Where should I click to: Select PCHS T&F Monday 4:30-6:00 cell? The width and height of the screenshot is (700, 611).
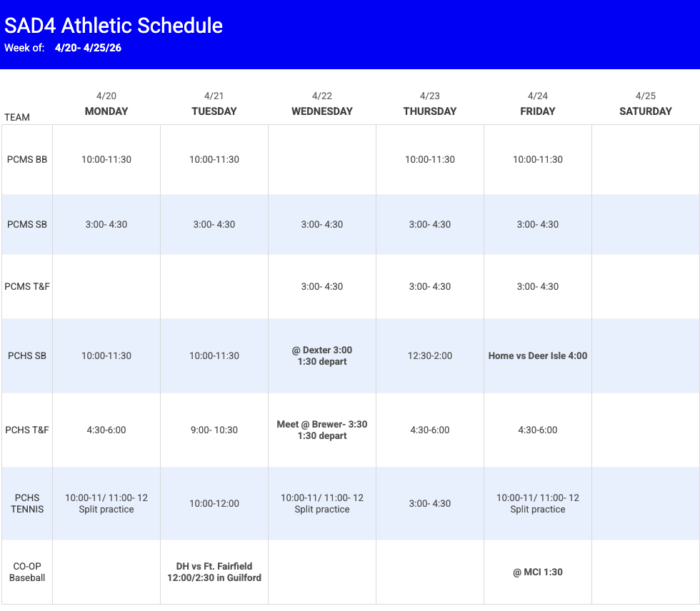tap(106, 430)
